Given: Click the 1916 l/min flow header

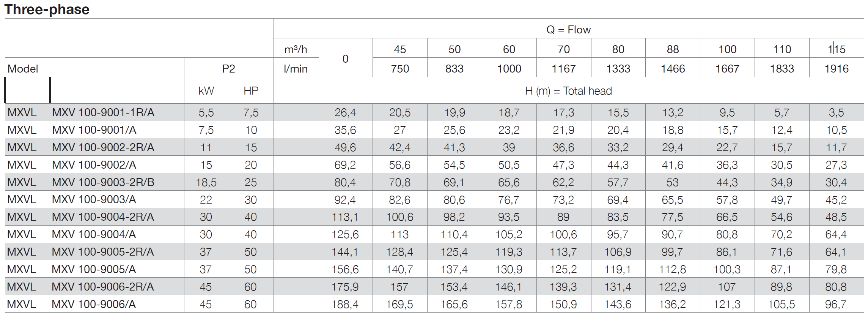Looking at the screenshot, I should (x=836, y=69).
